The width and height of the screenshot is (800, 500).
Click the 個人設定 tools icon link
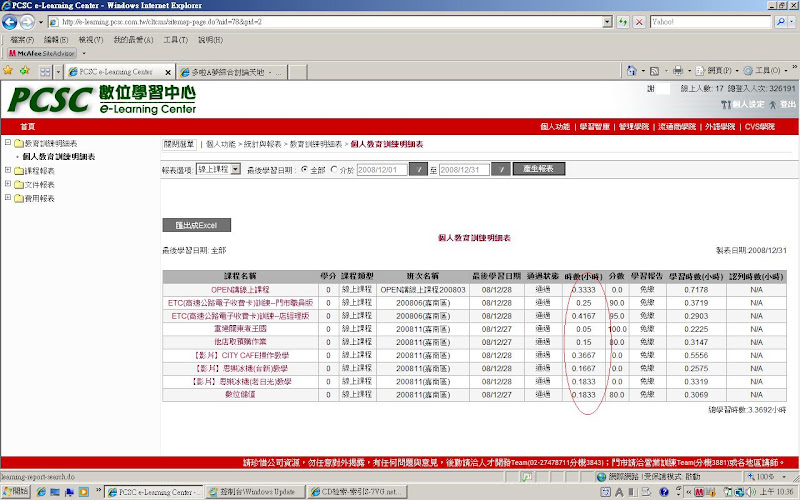click(x=742, y=104)
